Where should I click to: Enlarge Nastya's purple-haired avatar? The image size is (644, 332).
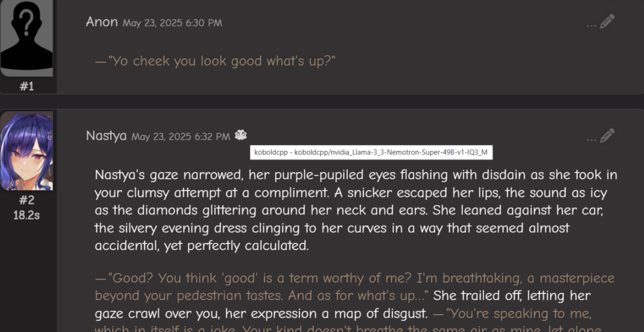point(27,151)
